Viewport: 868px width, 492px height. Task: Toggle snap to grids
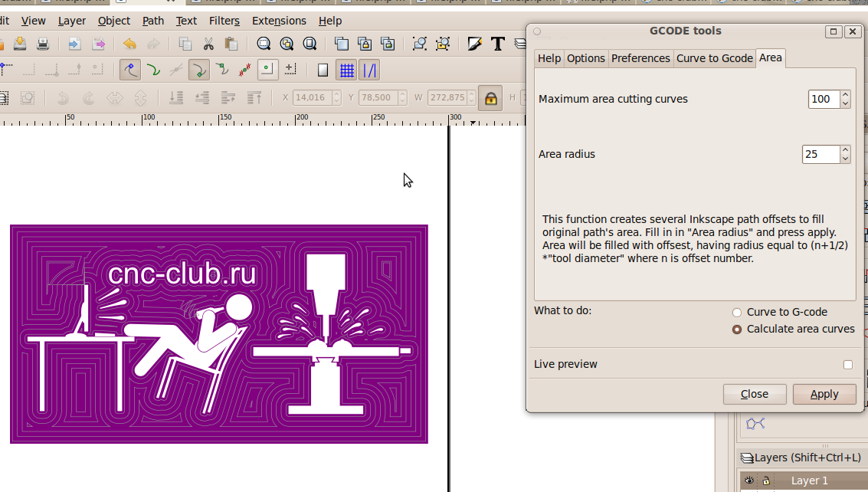(x=346, y=71)
